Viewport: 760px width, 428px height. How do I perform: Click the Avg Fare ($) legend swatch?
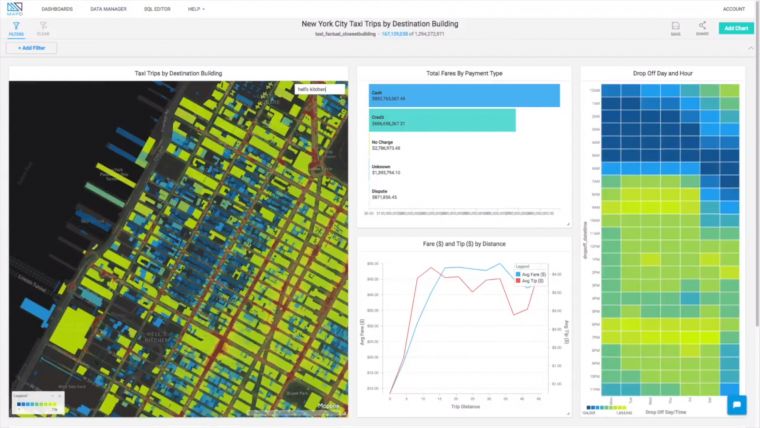(518, 274)
